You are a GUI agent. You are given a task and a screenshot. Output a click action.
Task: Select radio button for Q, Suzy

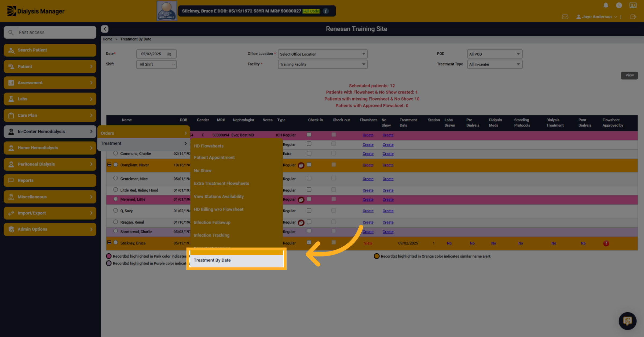click(115, 210)
